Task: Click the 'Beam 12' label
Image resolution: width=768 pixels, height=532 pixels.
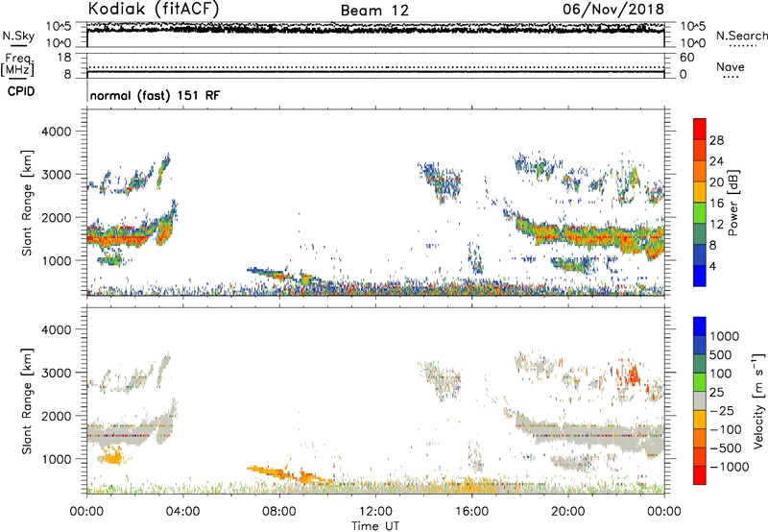Action: pyautogui.click(x=374, y=11)
